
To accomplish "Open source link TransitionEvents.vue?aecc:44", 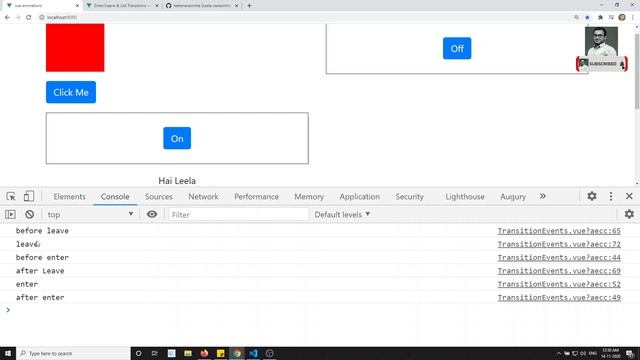I will 559,258.
